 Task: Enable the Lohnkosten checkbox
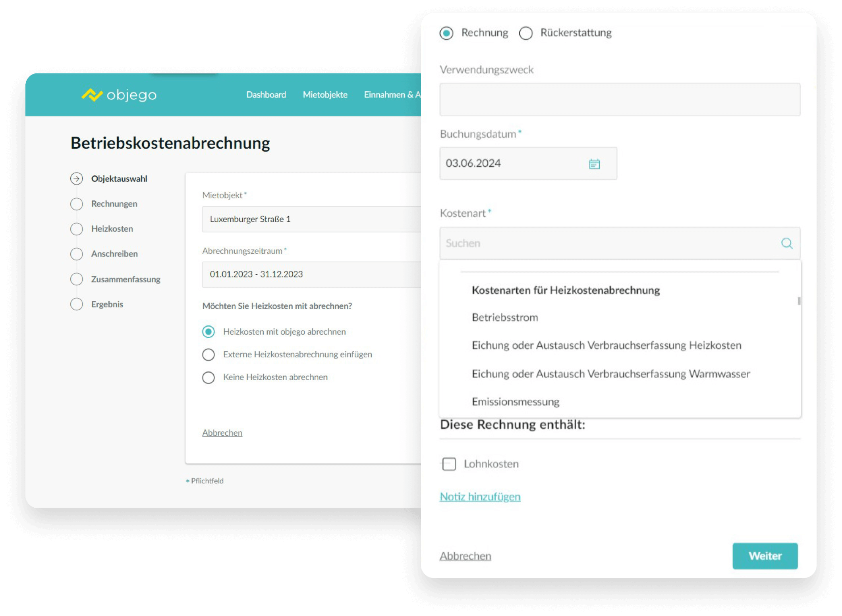[449, 464]
